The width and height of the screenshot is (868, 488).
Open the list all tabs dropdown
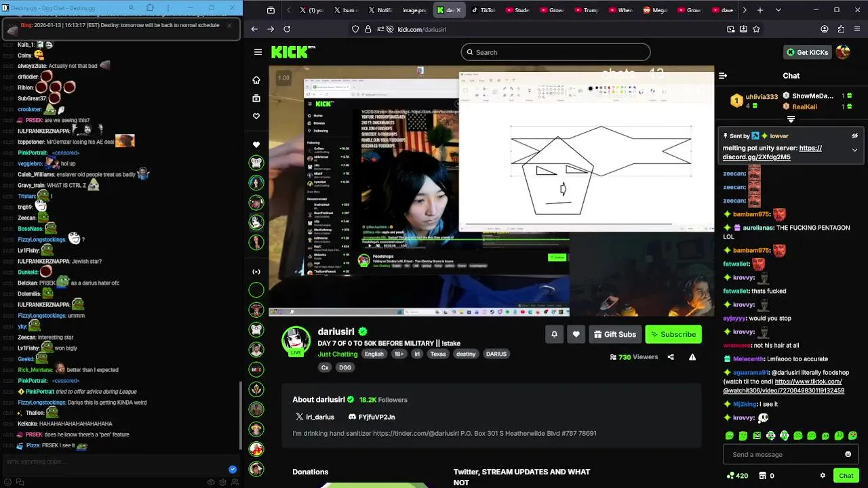coord(778,10)
